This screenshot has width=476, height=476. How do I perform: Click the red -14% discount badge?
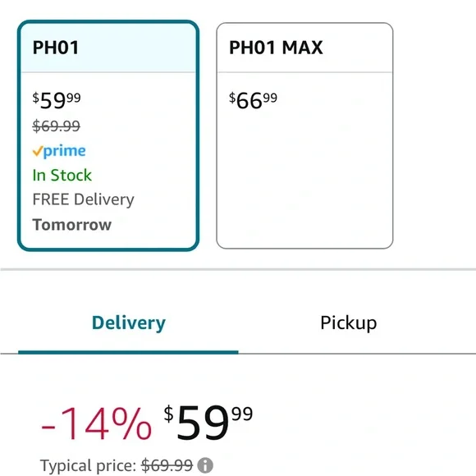[96, 423]
